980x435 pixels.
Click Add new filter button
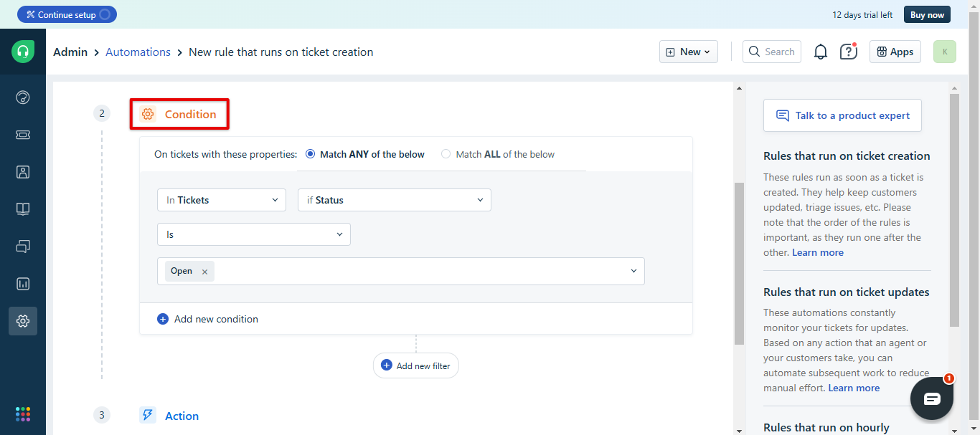point(416,365)
